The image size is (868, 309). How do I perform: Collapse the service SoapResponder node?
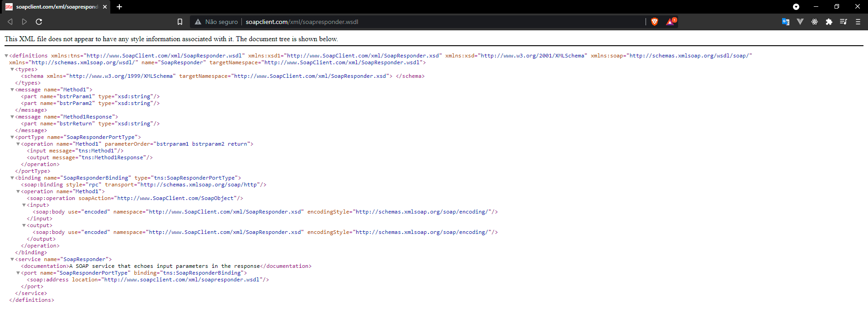coord(12,259)
